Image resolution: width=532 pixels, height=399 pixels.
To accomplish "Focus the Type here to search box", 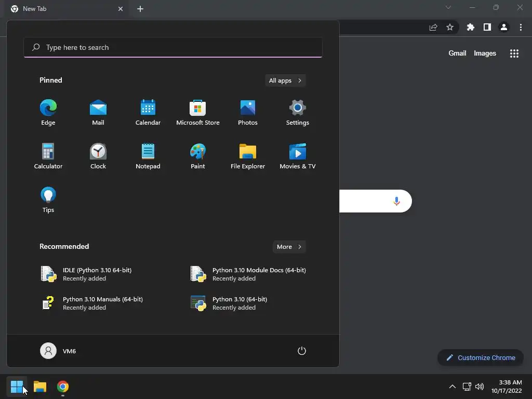I will point(173,47).
